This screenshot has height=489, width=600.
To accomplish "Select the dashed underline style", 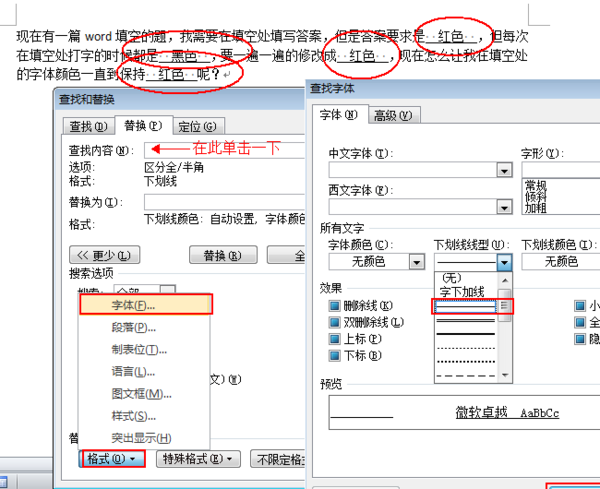I will (466, 375).
